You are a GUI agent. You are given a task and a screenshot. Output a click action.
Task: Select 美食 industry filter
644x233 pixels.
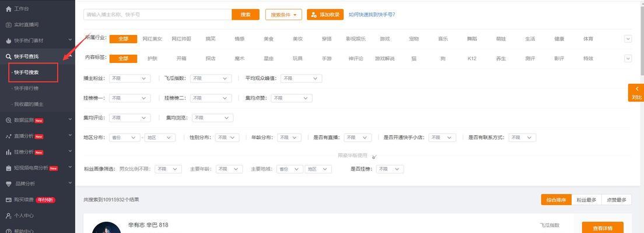tap(268, 39)
